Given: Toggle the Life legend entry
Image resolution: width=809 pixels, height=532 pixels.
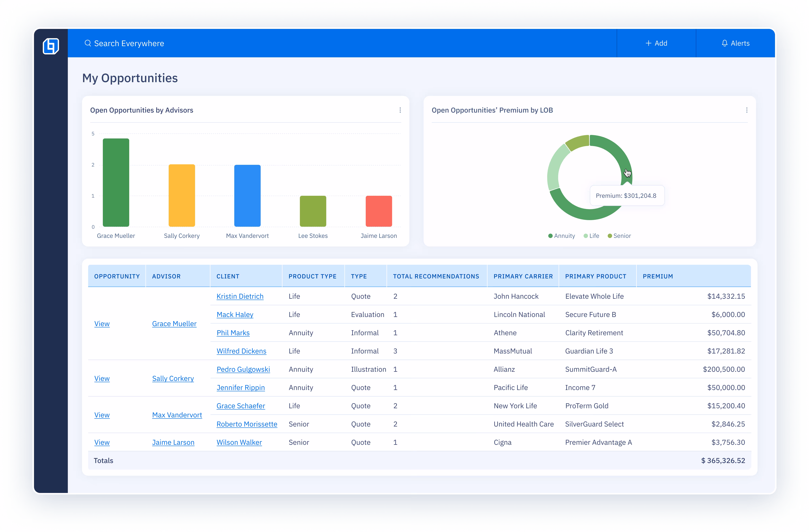Looking at the screenshot, I should click(x=591, y=235).
